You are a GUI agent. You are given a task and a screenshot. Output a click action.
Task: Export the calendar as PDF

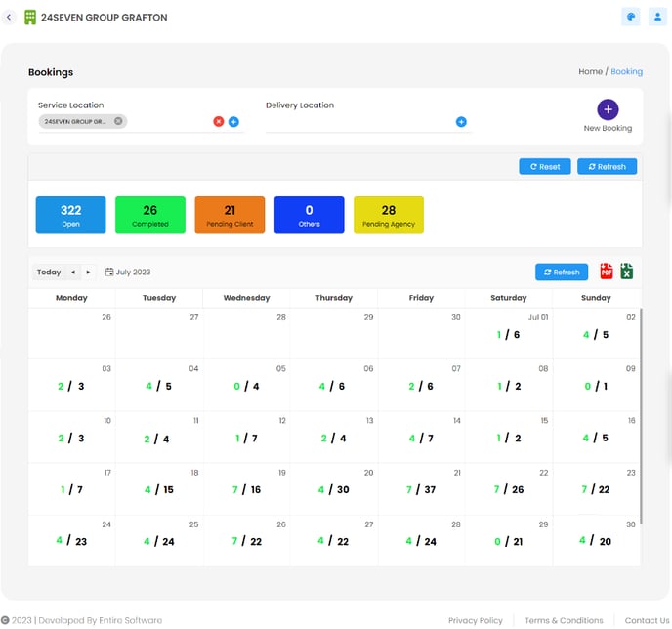coord(607,272)
